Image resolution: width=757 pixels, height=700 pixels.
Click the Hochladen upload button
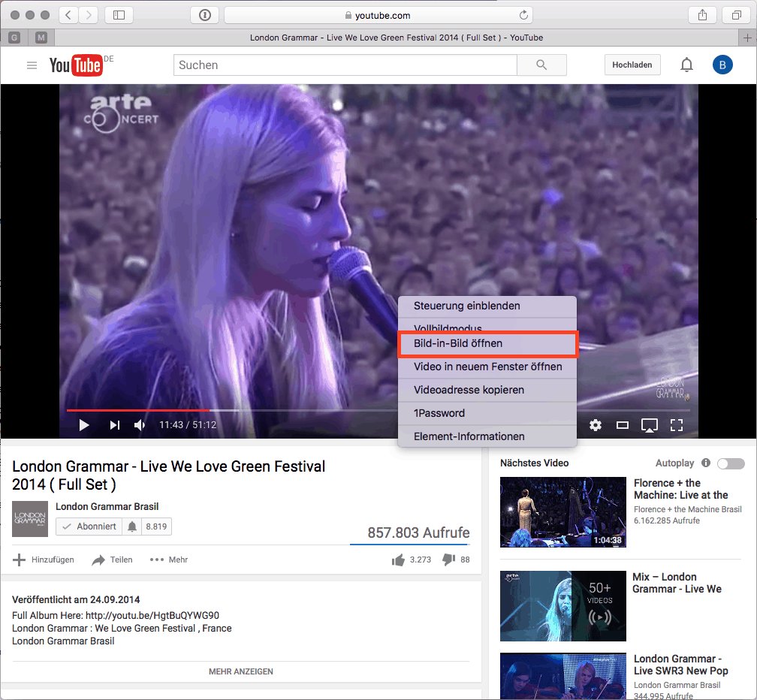coord(632,65)
